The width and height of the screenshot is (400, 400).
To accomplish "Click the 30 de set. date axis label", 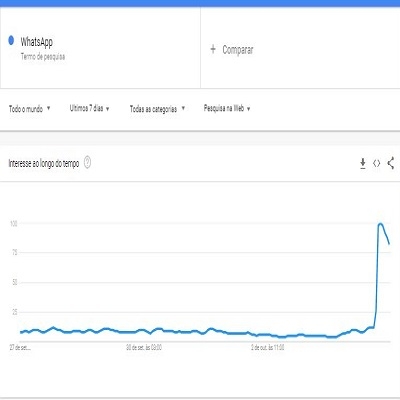I will pyautogui.click(x=144, y=348).
